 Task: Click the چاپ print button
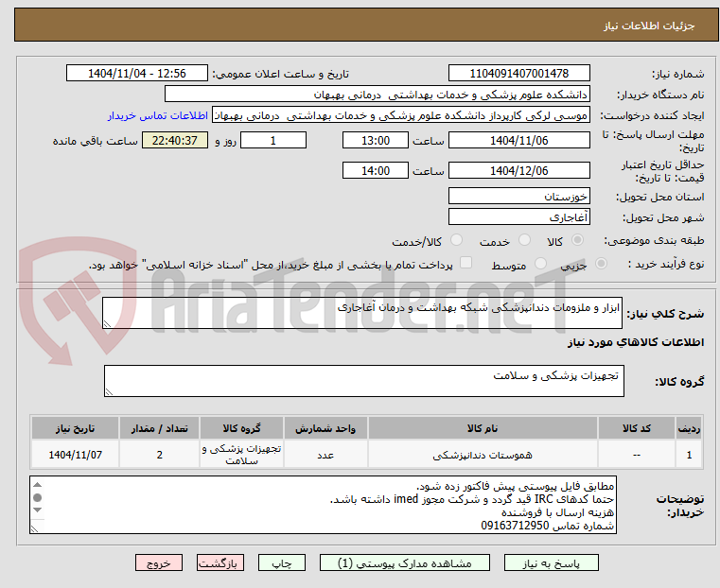[x=282, y=562]
